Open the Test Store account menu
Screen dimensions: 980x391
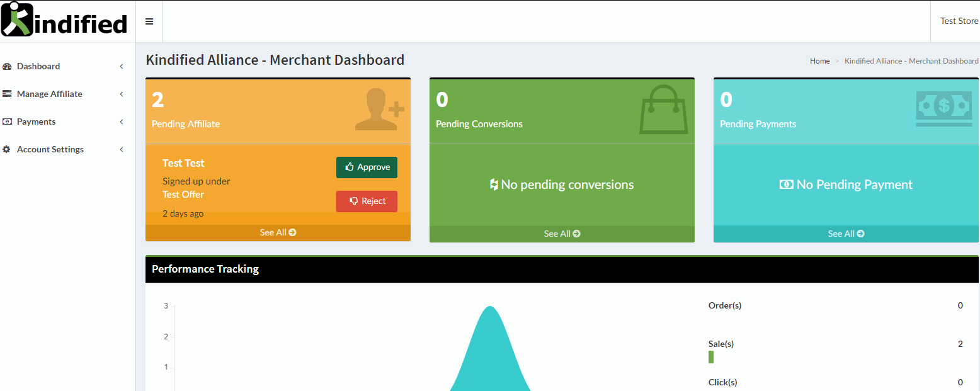click(959, 21)
